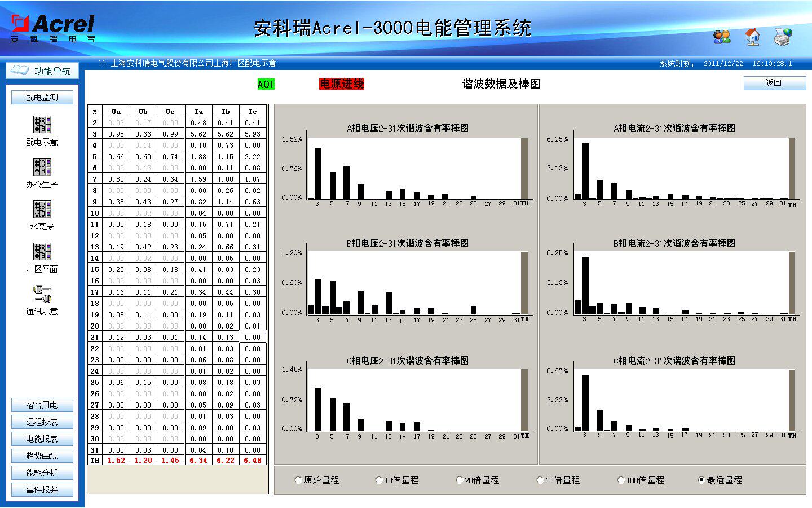Open the 通讯示意 connector icon
The width and height of the screenshot is (812, 508).
(42, 294)
